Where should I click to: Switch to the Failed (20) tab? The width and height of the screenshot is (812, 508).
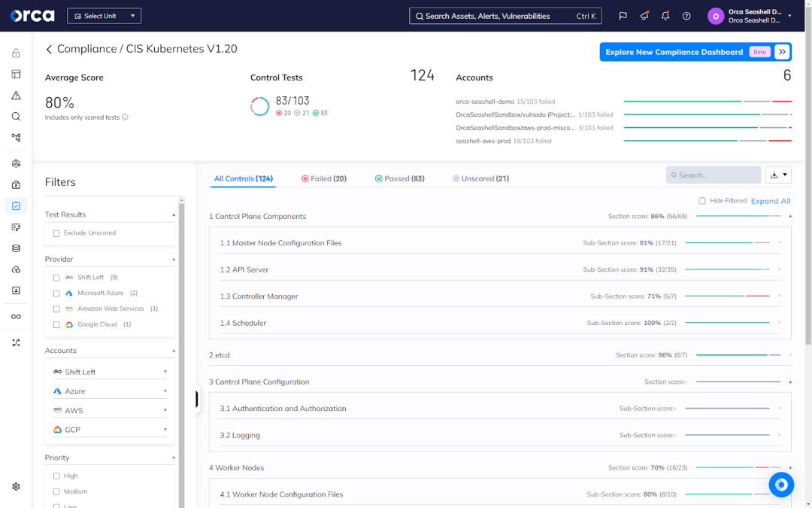[x=323, y=178]
